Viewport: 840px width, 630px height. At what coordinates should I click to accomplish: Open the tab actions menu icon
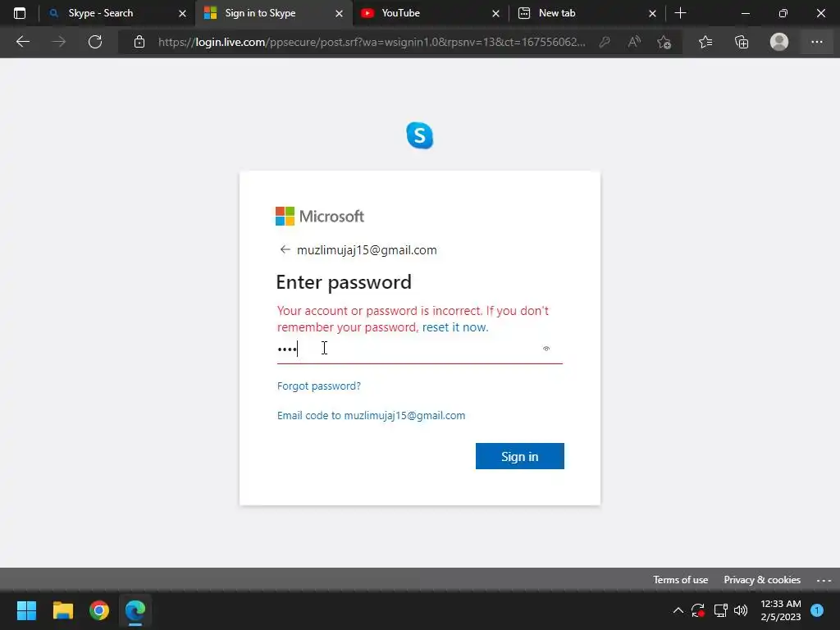[20, 13]
